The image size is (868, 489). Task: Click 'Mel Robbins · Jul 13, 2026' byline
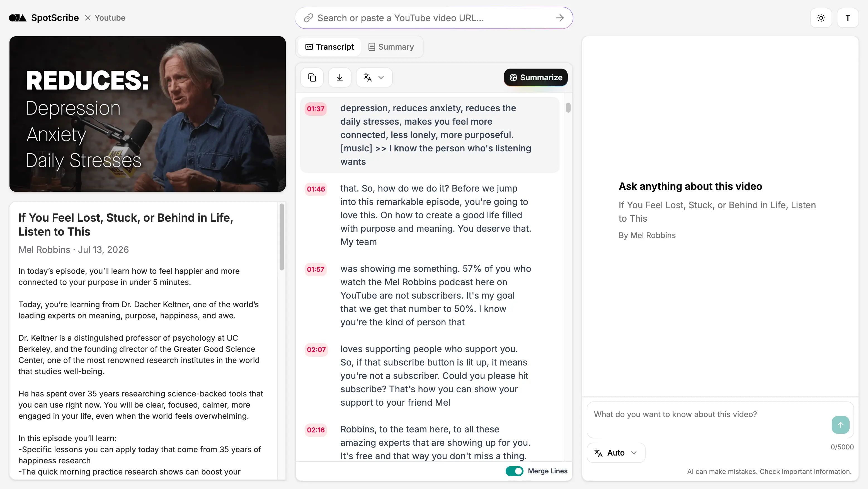point(74,250)
